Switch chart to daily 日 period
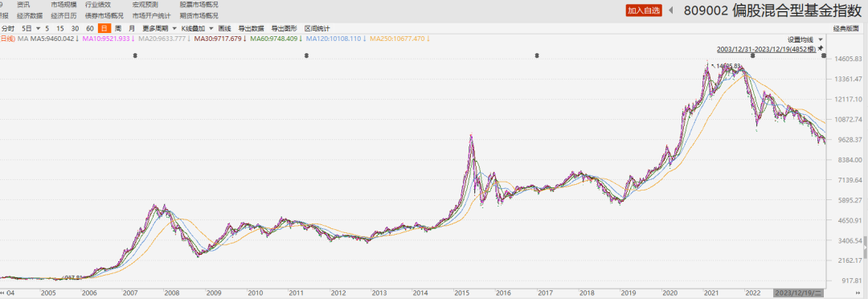This screenshot has width=868, height=299. coord(104,27)
